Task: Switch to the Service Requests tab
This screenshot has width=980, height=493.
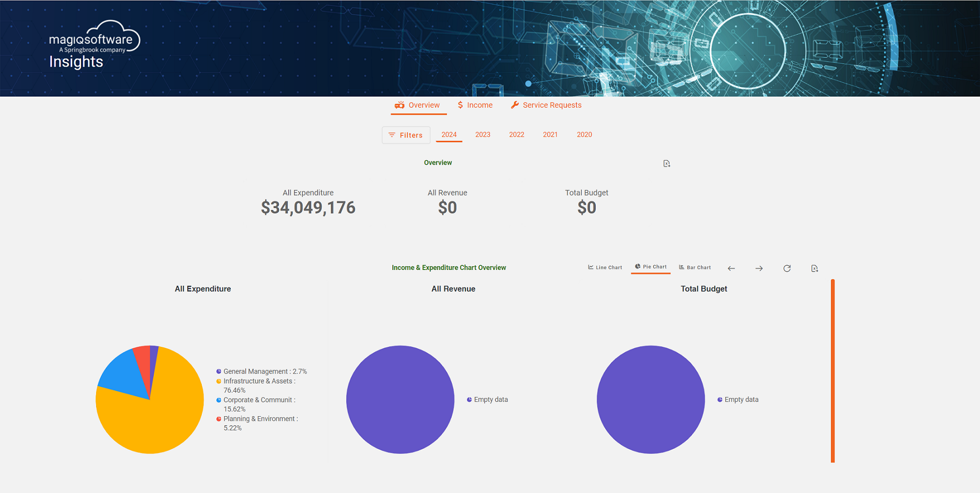Action: [x=546, y=105]
